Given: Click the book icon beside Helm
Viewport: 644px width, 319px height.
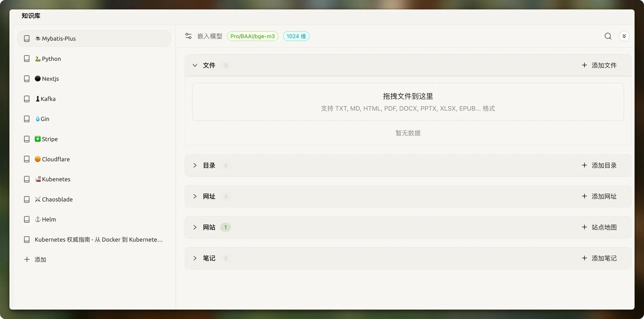Looking at the screenshot, I should 27,219.
